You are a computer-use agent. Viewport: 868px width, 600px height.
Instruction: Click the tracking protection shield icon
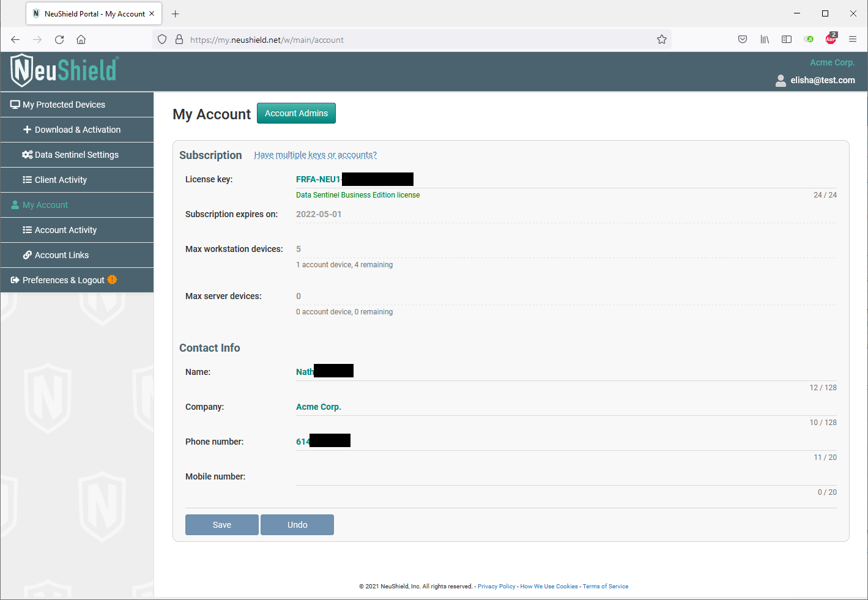162,40
